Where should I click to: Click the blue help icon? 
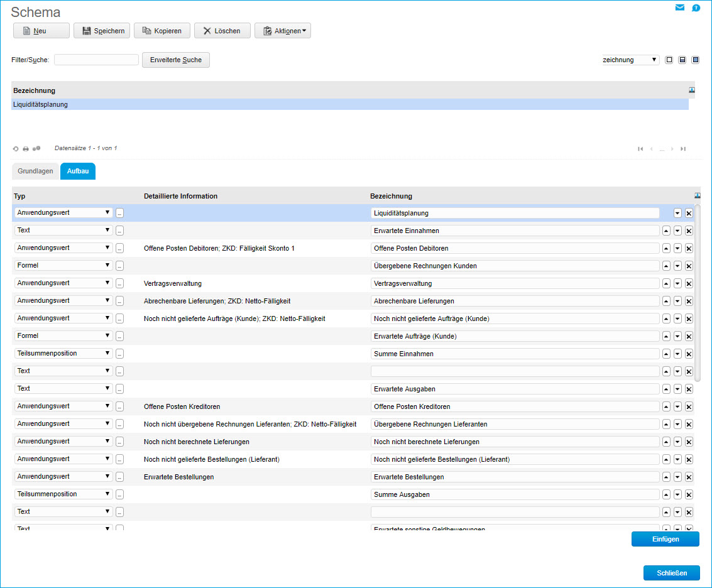[x=696, y=8]
